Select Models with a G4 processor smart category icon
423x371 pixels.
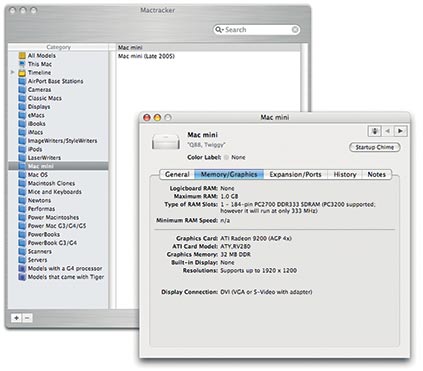[22, 269]
